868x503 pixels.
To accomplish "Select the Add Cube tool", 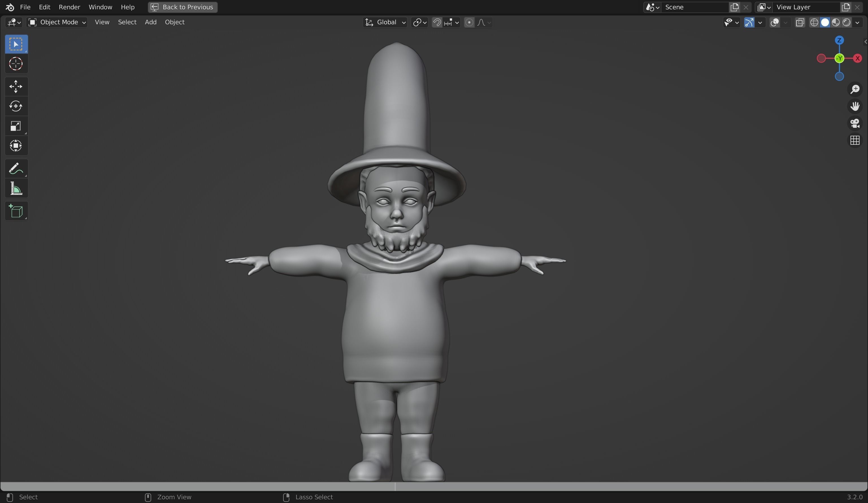I will tap(16, 211).
